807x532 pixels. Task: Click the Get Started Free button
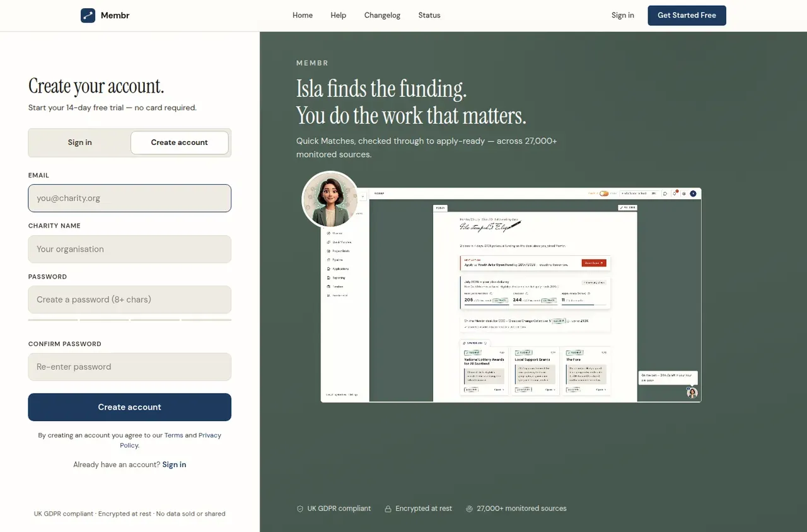[687, 15]
